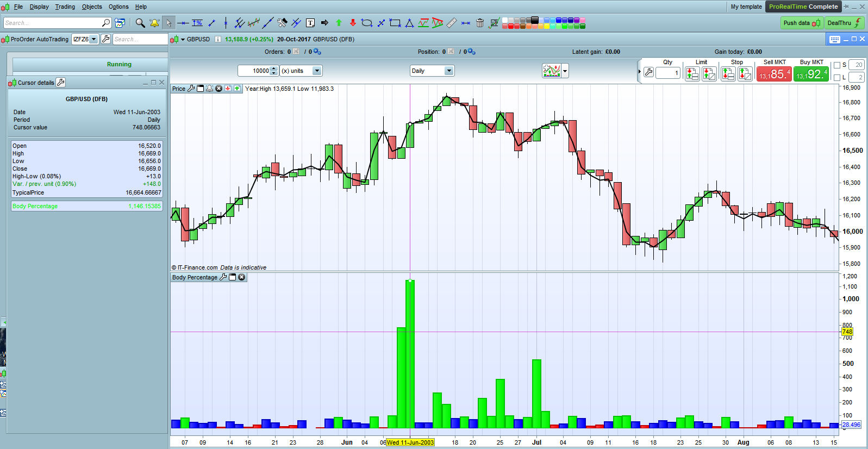Open the new chart window icon
868x449 pixels.
point(120,23)
